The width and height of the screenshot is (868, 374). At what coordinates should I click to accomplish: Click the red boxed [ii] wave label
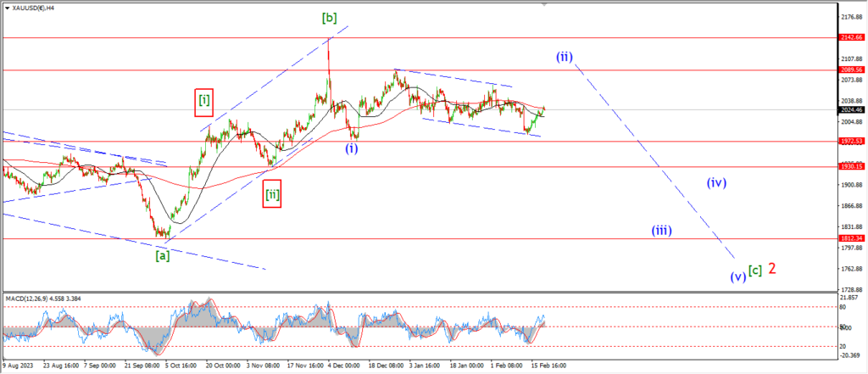272,195
